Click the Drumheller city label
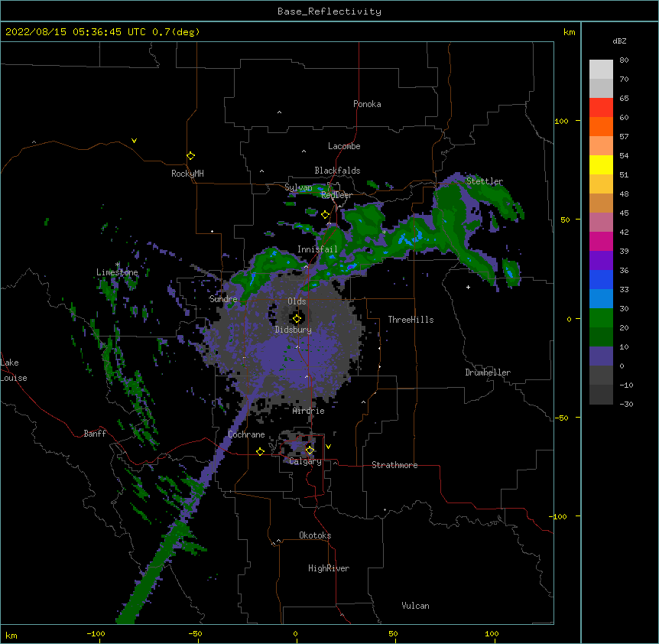Viewport: 659px width, 644px height. tap(488, 372)
